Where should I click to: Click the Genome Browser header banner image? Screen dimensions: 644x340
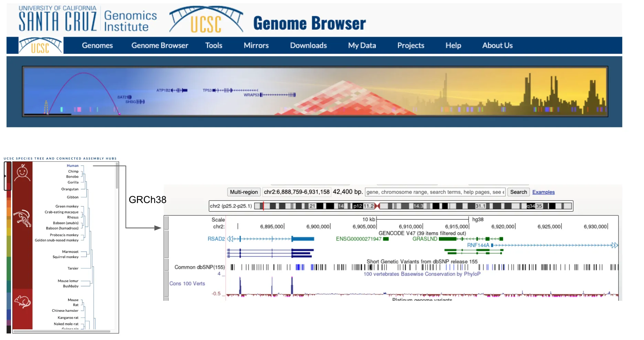pos(315,91)
